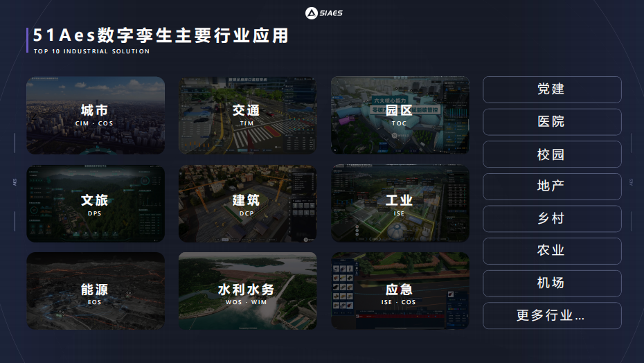Open the 交通 TIM card
The height and width of the screenshot is (363, 644).
point(248,115)
